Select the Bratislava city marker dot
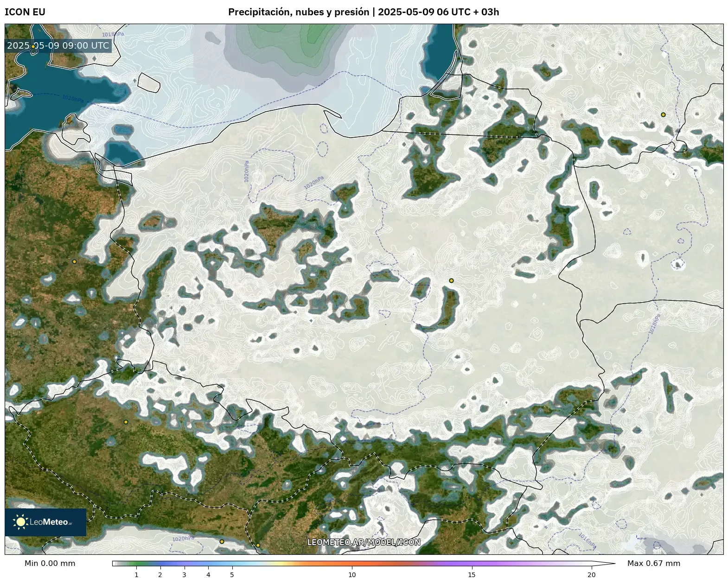The image size is (728, 578). pos(258,545)
